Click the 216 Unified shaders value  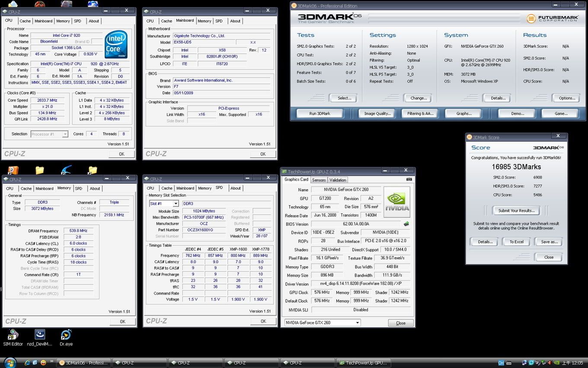point(330,250)
